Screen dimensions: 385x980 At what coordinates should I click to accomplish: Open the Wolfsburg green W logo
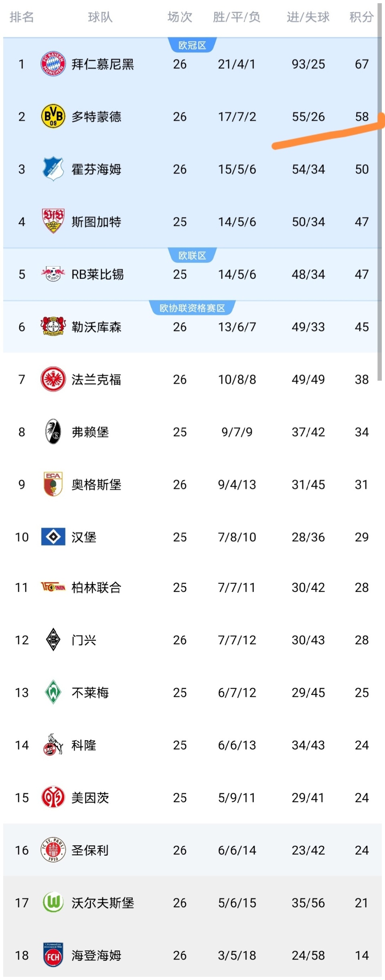53,902
